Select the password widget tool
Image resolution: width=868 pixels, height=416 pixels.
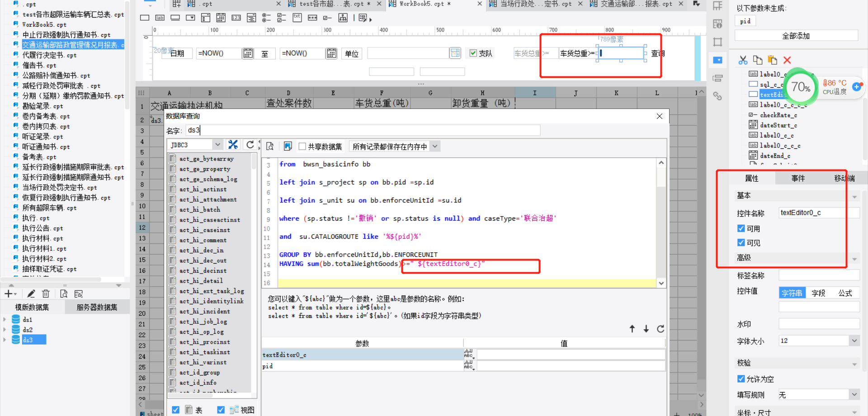[312, 18]
